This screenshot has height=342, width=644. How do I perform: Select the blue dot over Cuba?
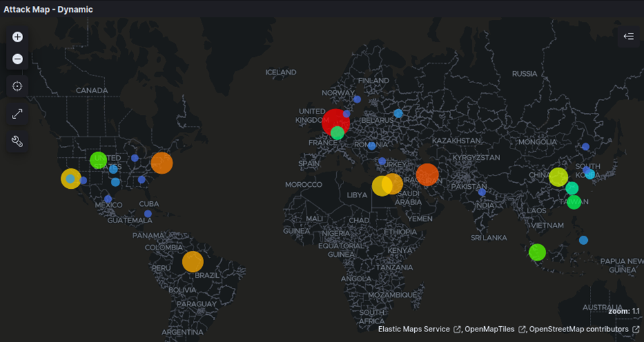[148, 214]
